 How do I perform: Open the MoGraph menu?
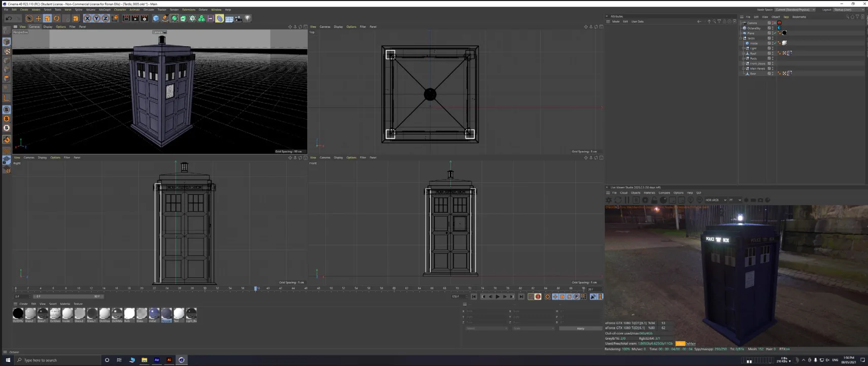pos(105,10)
